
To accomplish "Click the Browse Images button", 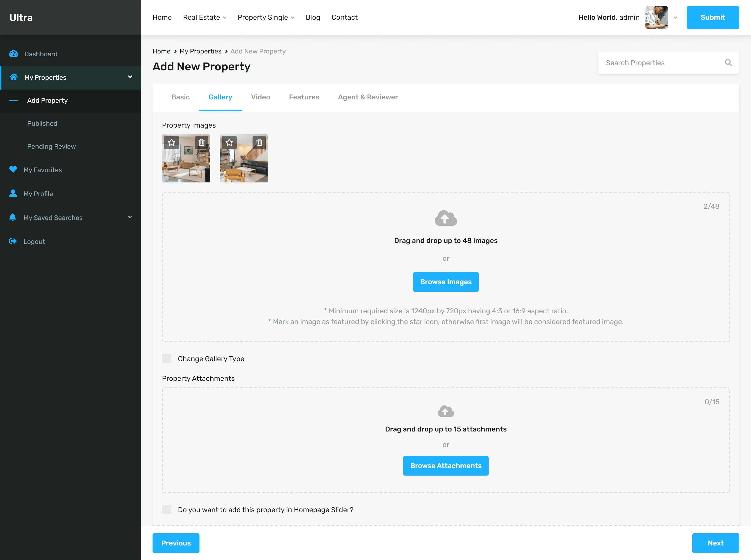I will [x=446, y=282].
